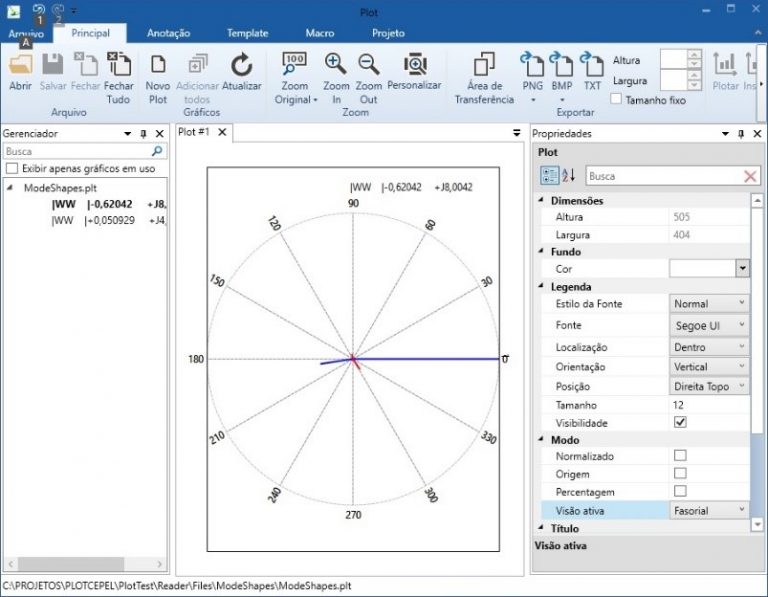
Task: Click the Fechar Tudo button
Action: point(119,66)
